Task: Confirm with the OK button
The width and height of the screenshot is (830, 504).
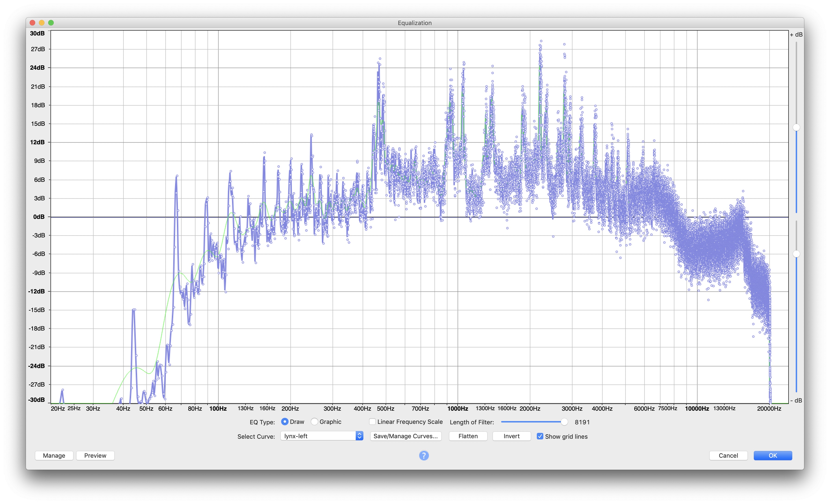Action: [x=773, y=456]
